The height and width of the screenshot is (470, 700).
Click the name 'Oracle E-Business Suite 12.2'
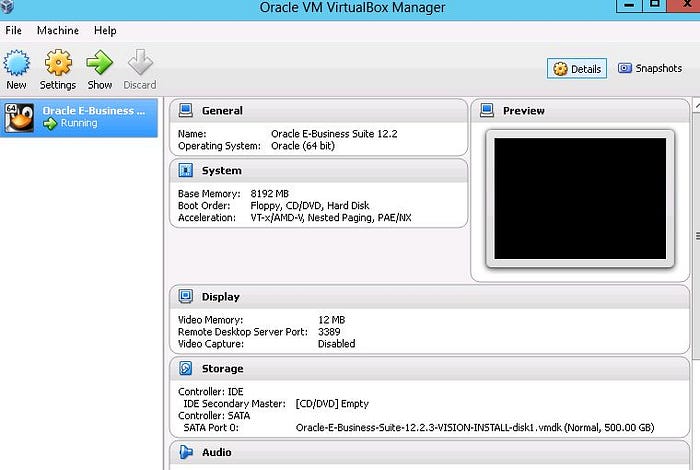pyautogui.click(x=334, y=134)
